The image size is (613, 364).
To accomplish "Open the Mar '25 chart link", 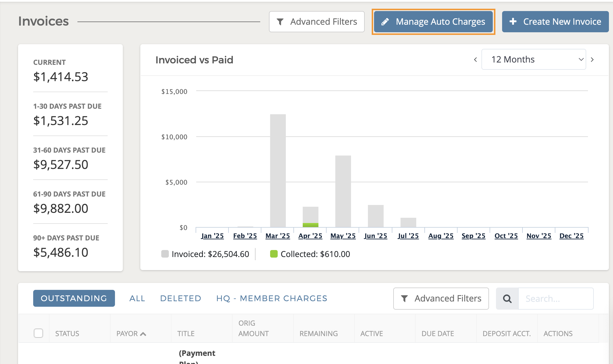I will (x=277, y=236).
